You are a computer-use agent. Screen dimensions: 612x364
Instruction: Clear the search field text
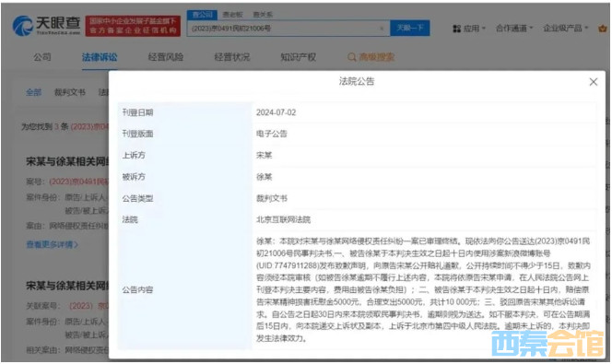click(382, 28)
